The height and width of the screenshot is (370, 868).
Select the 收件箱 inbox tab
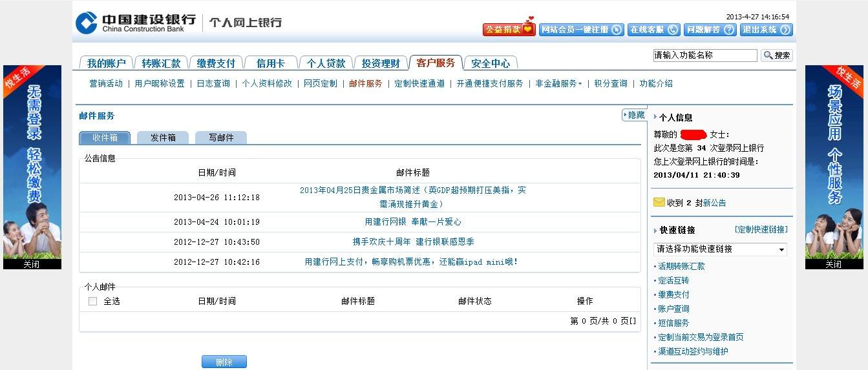point(105,138)
